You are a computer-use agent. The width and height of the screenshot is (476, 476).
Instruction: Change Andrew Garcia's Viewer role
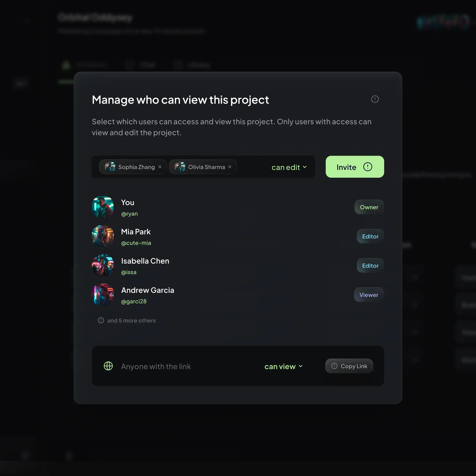(369, 295)
